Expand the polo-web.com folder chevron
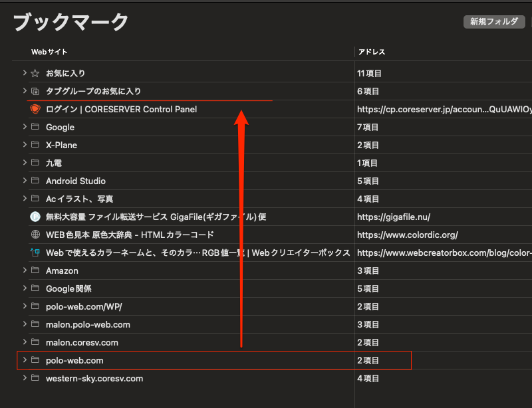The height and width of the screenshot is (408, 532). pos(25,360)
